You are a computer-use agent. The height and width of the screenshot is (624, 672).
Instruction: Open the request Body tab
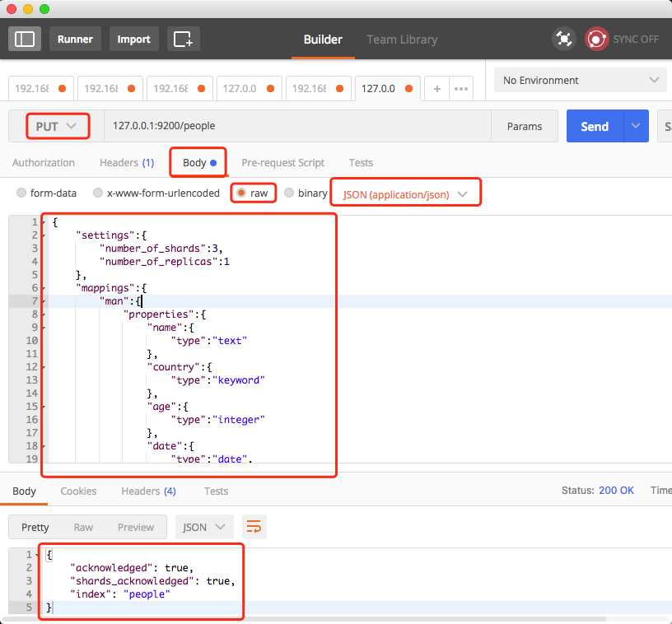tap(199, 163)
